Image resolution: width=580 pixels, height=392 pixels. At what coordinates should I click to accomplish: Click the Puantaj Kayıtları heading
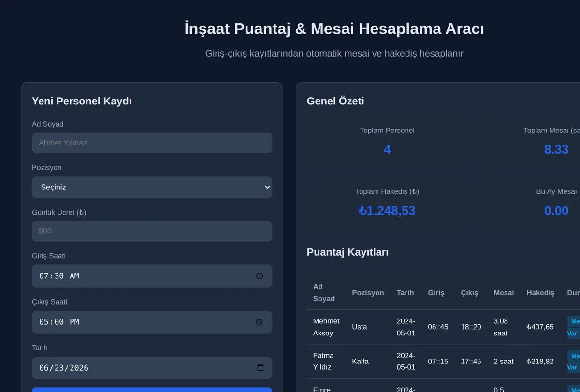point(348,252)
